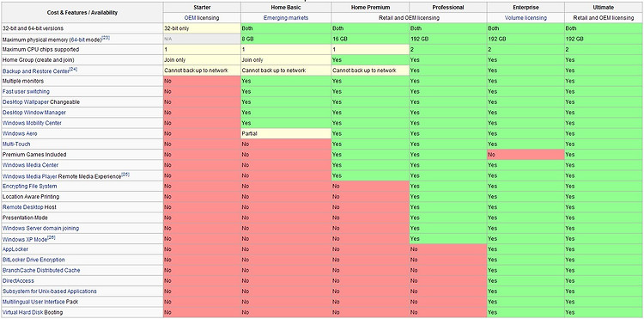Follow the Windows Mobility Center link

tap(32, 123)
